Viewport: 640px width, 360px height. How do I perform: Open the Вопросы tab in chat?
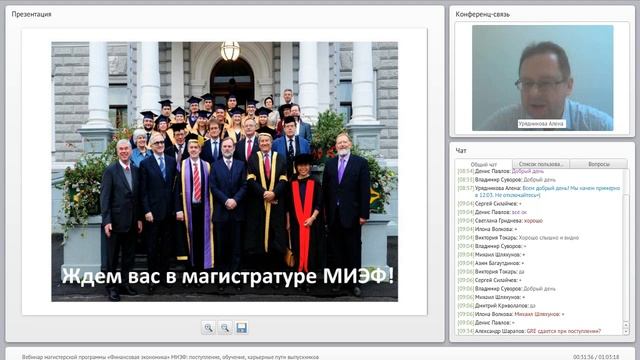tap(599, 164)
